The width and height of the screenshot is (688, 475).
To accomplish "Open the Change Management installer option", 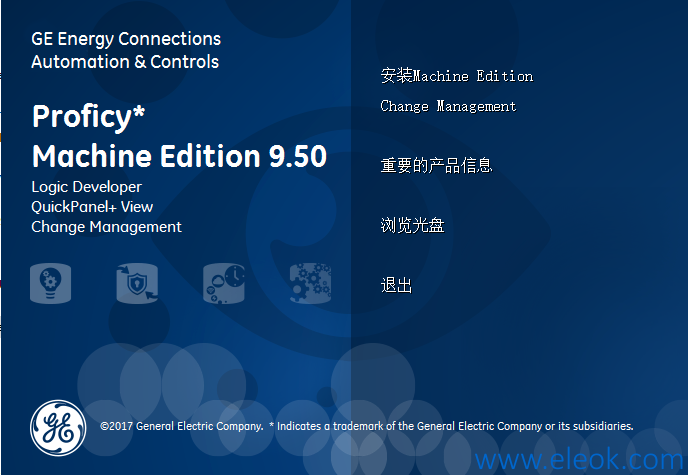I will pyautogui.click(x=448, y=106).
